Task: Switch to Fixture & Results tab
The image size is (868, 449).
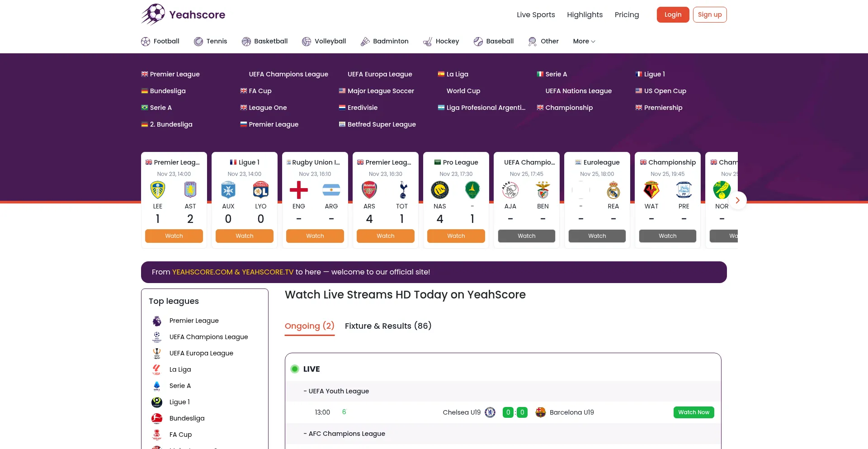Action: tap(388, 326)
